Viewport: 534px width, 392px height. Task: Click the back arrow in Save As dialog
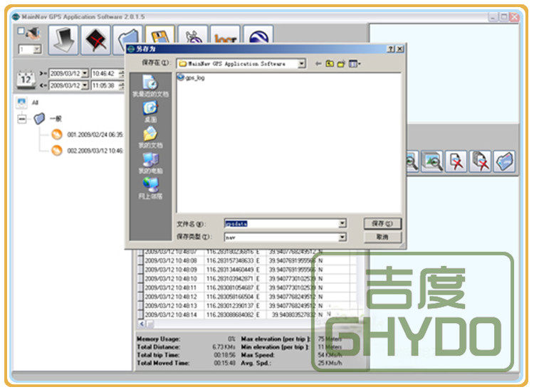point(318,63)
